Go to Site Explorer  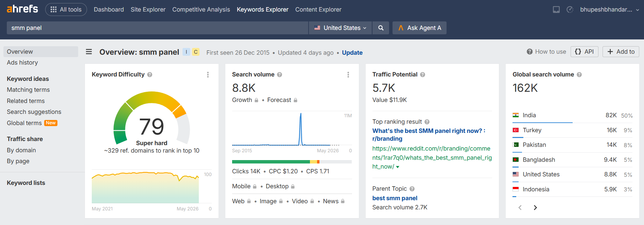pyautogui.click(x=148, y=10)
